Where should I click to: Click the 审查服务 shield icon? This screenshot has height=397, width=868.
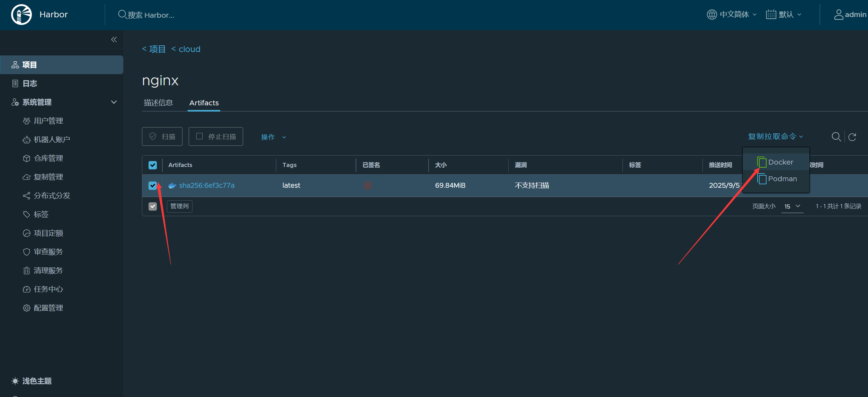pyautogui.click(x=27, y=252)
